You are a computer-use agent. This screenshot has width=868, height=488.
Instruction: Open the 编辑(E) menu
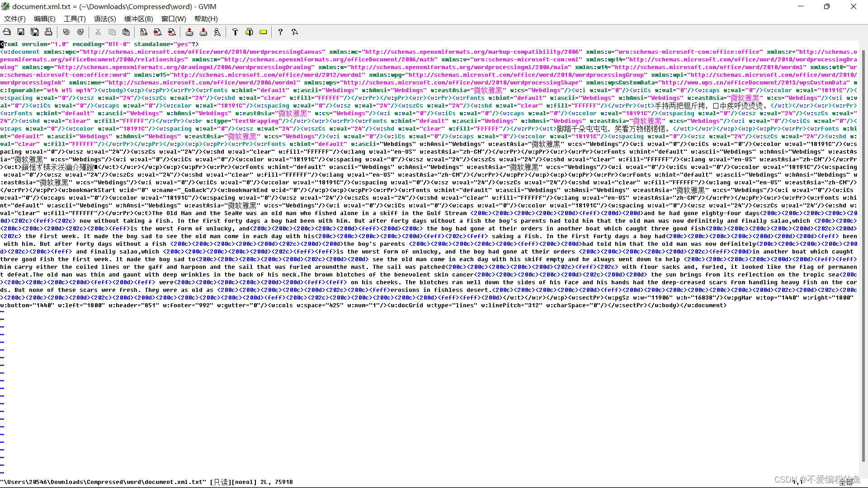(x=44, y=19)
